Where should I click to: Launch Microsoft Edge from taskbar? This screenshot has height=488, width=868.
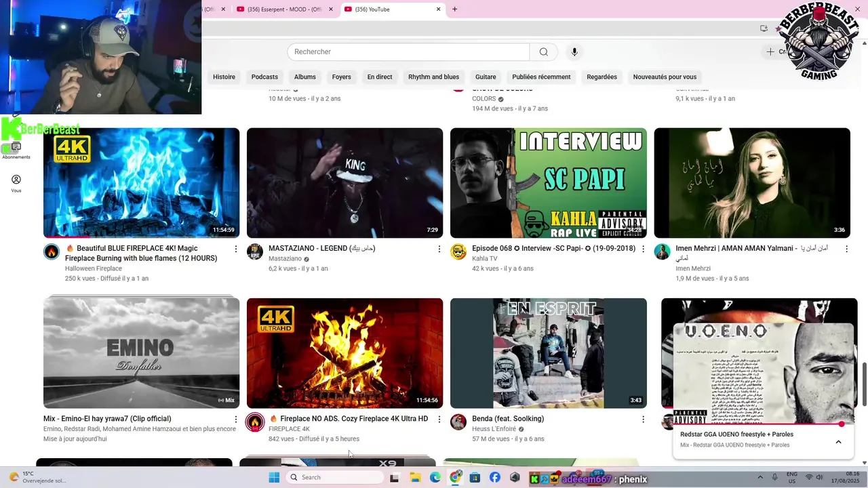[x=435, y=477]
